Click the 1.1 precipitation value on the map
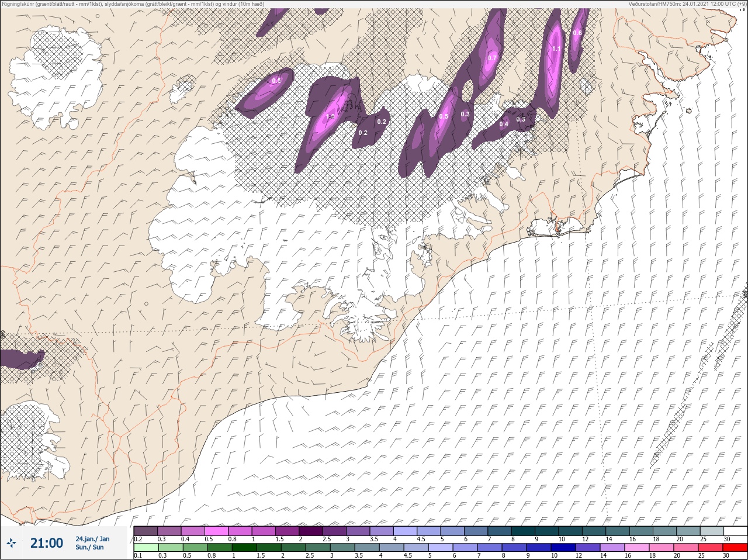 (556, 49)
